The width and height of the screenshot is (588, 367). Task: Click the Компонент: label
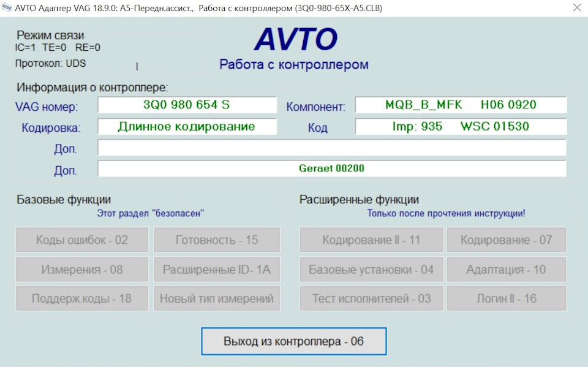pyautogui.click(x=316, y=107)
